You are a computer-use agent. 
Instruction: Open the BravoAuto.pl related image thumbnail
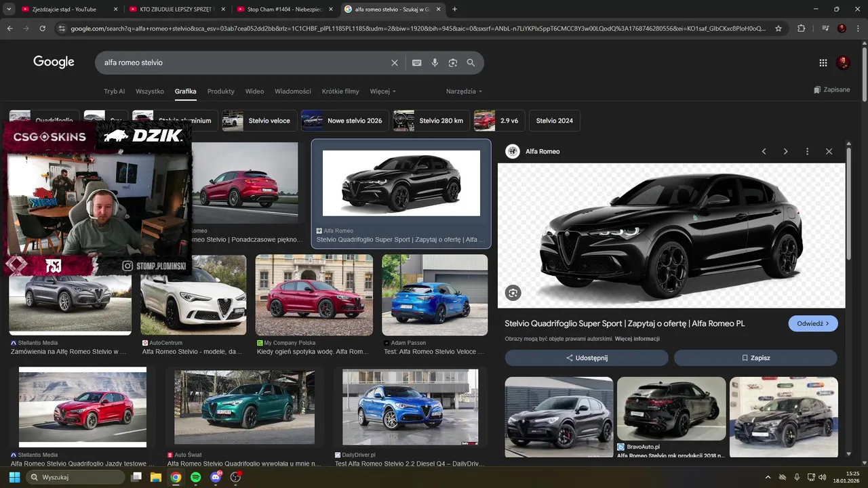tap(671, 409)
